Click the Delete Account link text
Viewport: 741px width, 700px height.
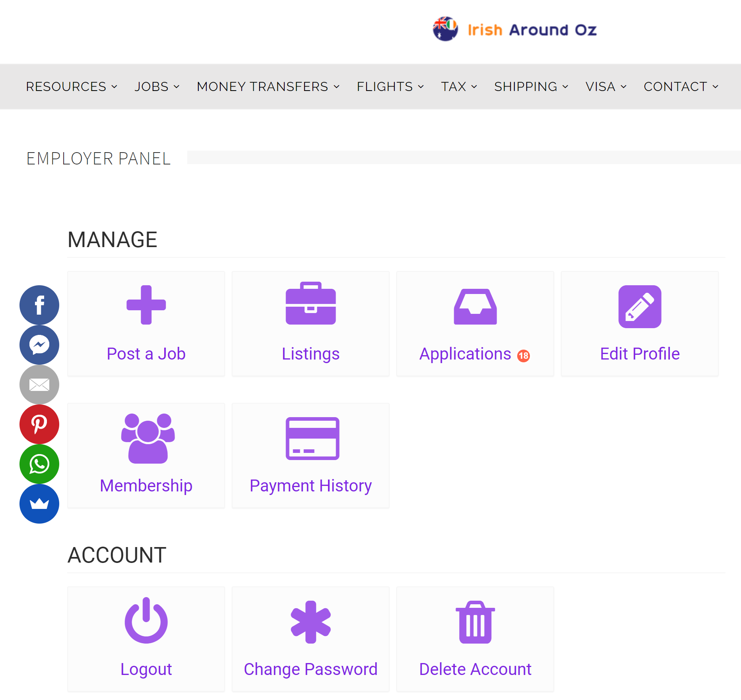475,669
